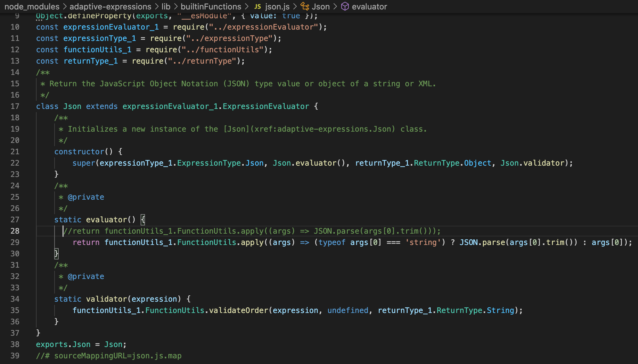Click 'ReturnType' on line 22
Viewport: 638px width, 364px height.
437,163
